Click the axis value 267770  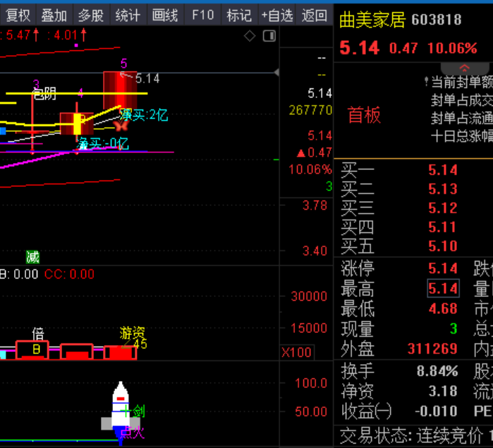coord(310,111)
